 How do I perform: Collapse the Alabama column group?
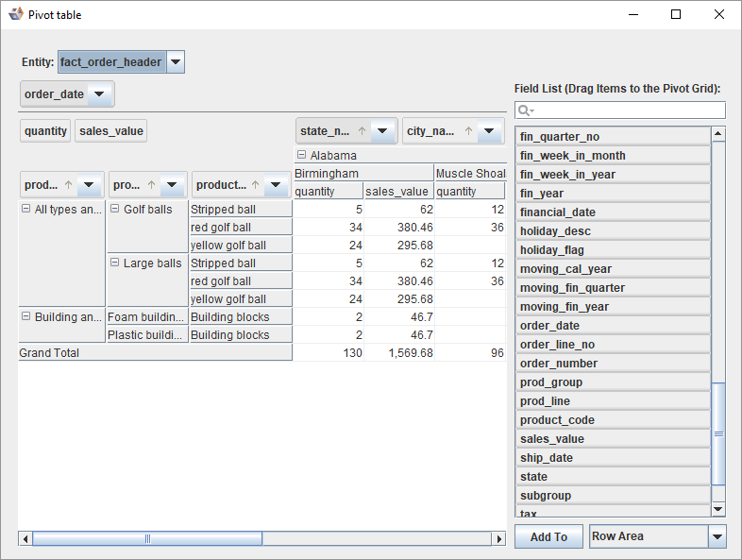(301, 156)
